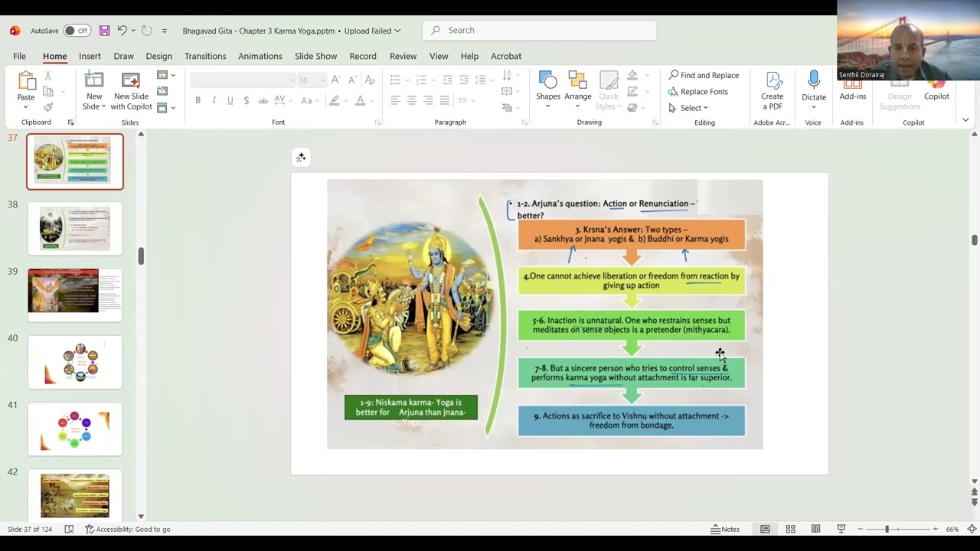Collapse the ribbon with the chevron
This screenshot has width=980, height=551.
click(965, 120)
